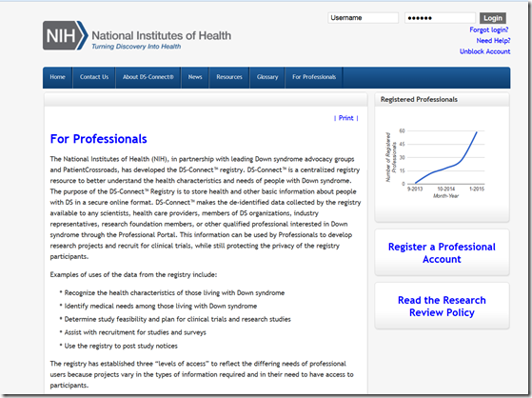Image resolution: width=532 pixels, height=398 pixels.
Task: Click 'Turning Discovery Into Health' tagline
Action: point(136,47)
